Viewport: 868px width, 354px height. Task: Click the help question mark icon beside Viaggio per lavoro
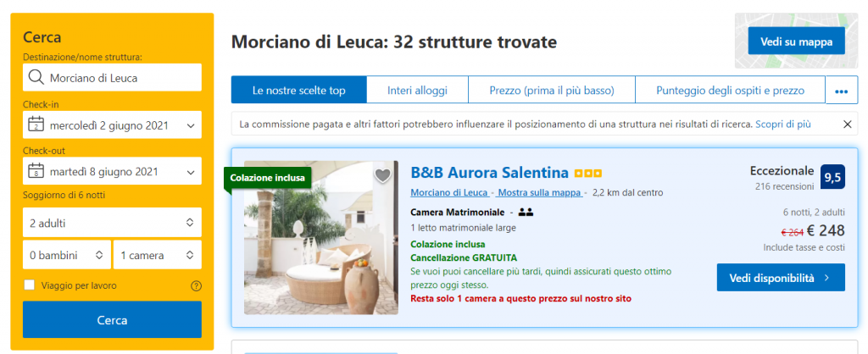tap(196, 286)
